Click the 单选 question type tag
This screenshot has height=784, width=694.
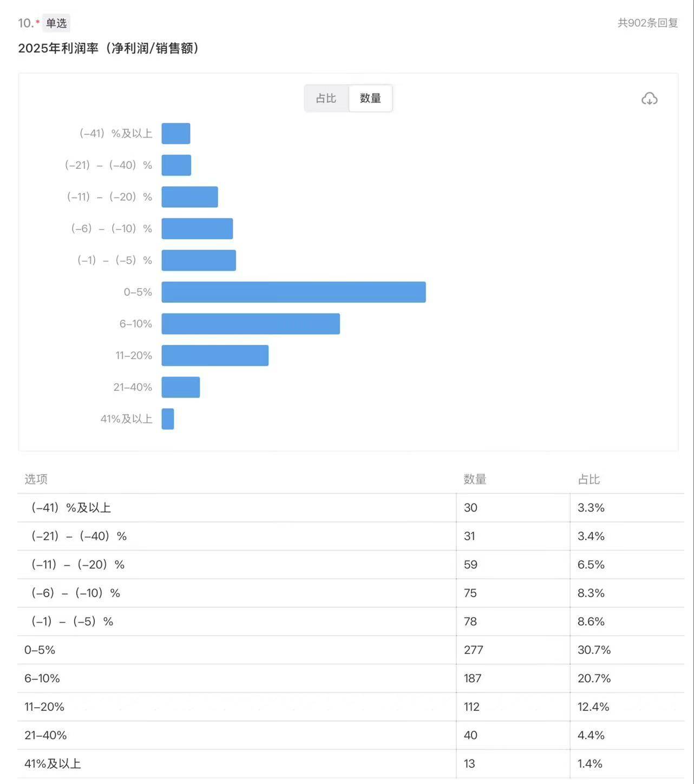pos(56,23)
